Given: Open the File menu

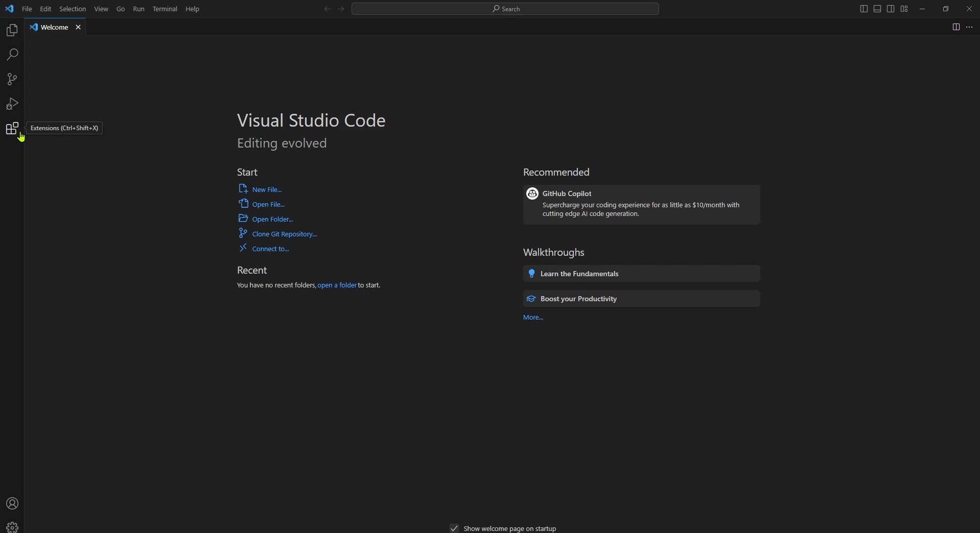Looking at the screenshot, I should tap(27, 9).
